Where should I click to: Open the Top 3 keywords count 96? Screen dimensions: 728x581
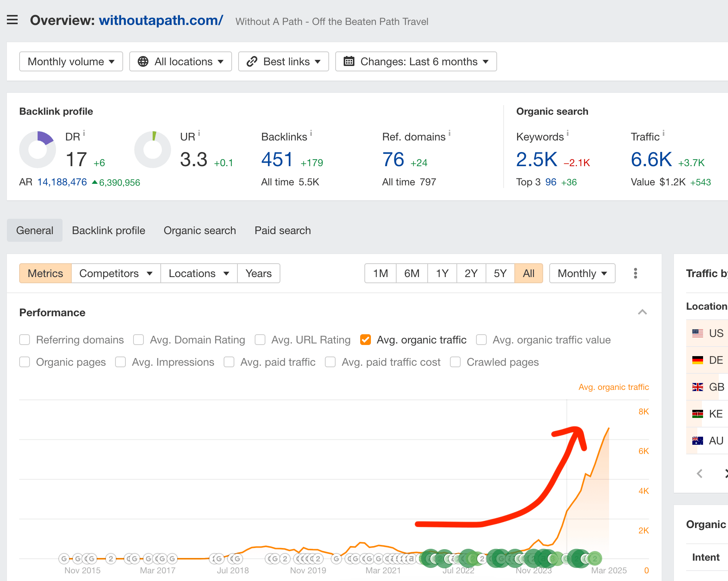(551, 182)
